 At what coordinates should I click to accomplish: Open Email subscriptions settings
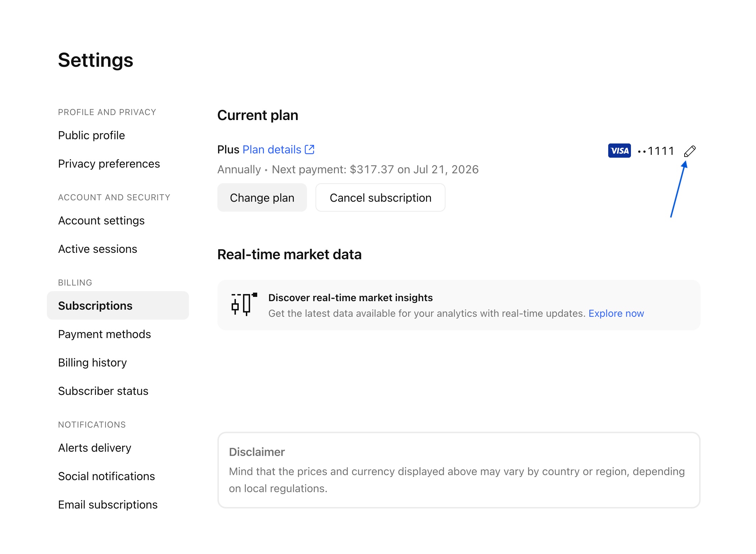(x=108, y=505)
